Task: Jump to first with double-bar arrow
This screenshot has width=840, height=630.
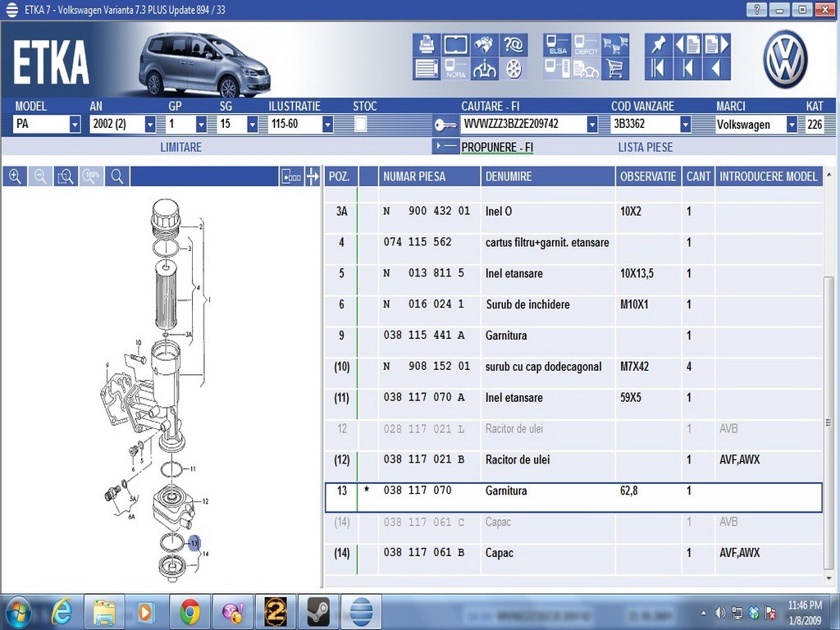Action: pos(659,69)
